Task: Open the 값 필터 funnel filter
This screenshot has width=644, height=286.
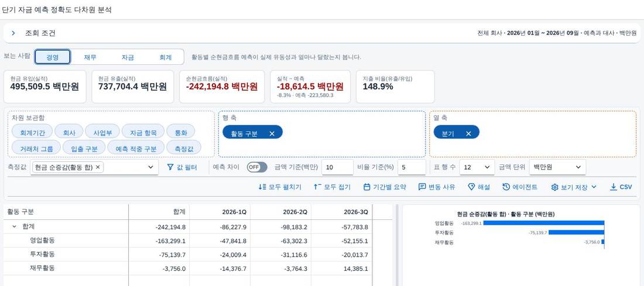Action: tap(182, 167)
